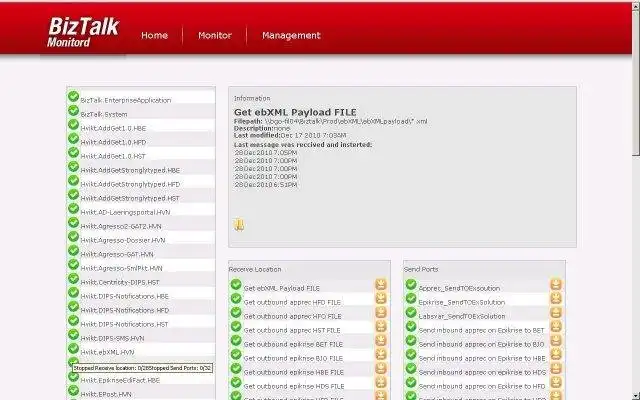Select Hvikt.EpikriseEdiFact.HBE application
640x400 pixels.
click(x=120, y=380)
